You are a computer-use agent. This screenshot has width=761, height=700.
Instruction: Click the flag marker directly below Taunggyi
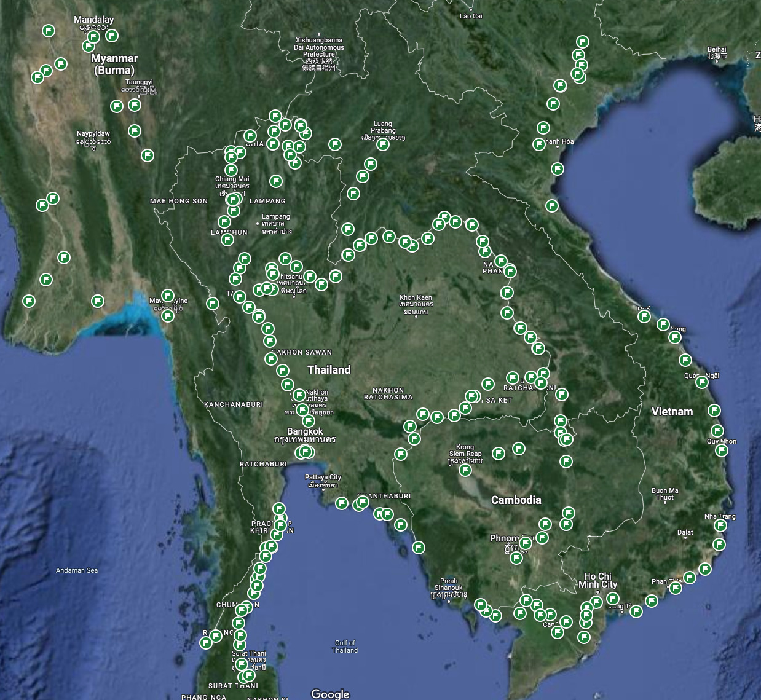(x=135, y=105)
